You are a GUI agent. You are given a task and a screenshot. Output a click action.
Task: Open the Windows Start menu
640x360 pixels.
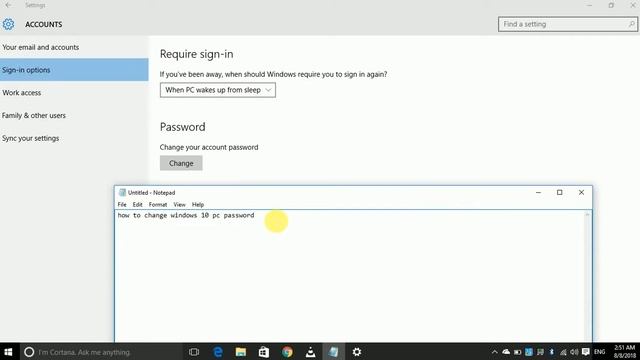tap(8, 352)
